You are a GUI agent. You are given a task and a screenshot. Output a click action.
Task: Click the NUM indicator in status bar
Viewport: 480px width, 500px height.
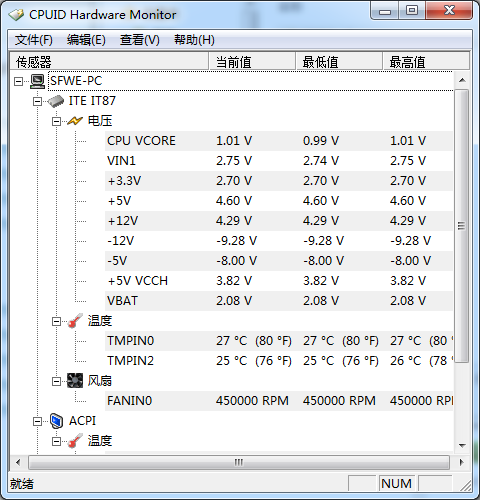[x=397, y=483]
